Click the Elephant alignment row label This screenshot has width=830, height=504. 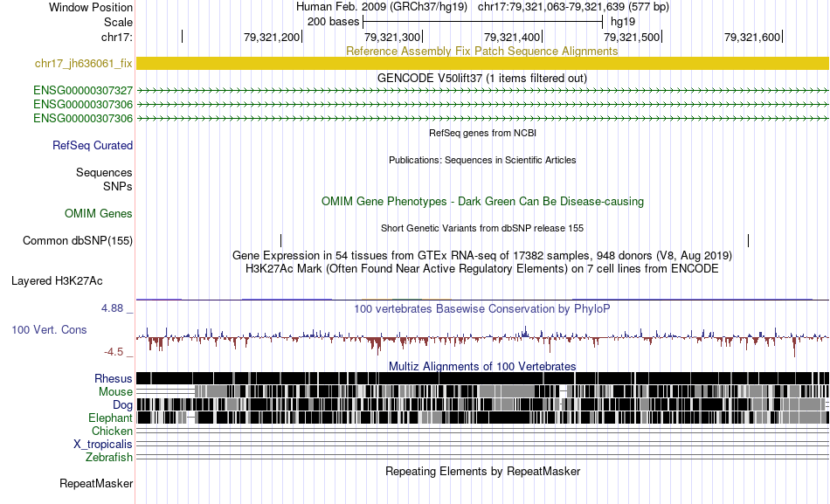[110, 418]
